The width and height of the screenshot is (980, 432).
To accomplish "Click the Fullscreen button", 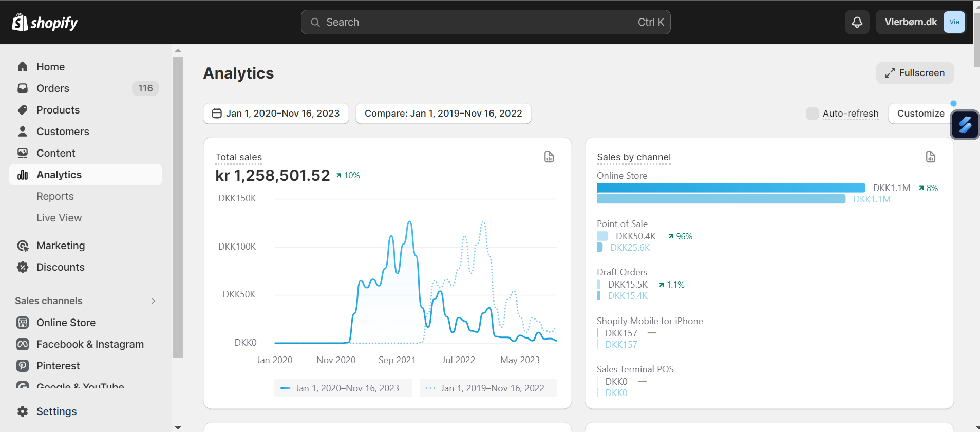I will coord(915,73).
